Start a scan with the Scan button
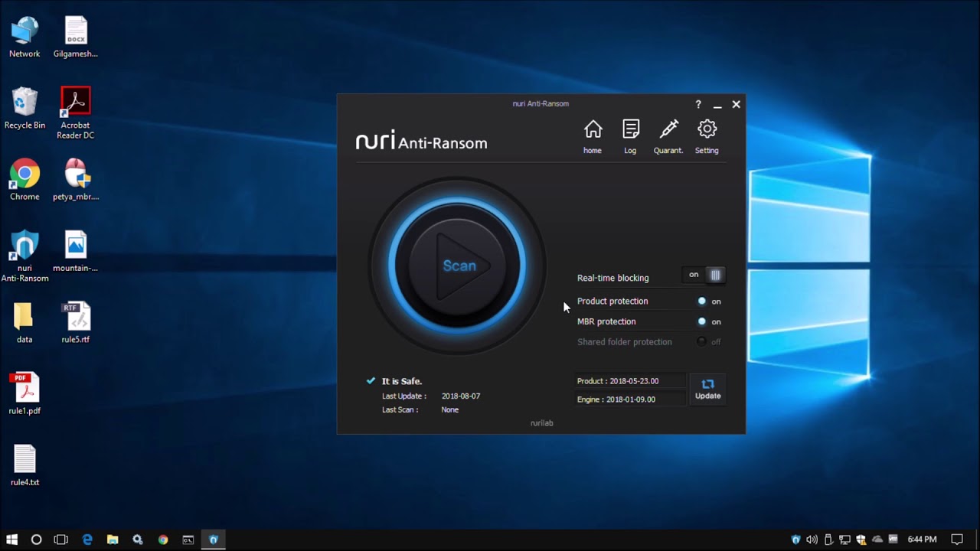The width and height of the screenshot is (980, 551). [458, 266]
